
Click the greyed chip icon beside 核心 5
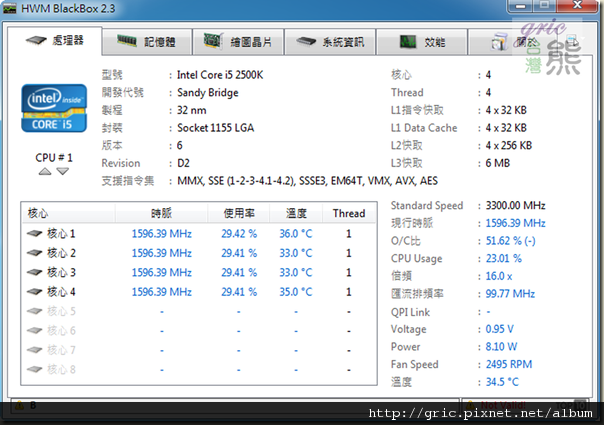click(x=35, y=311)
